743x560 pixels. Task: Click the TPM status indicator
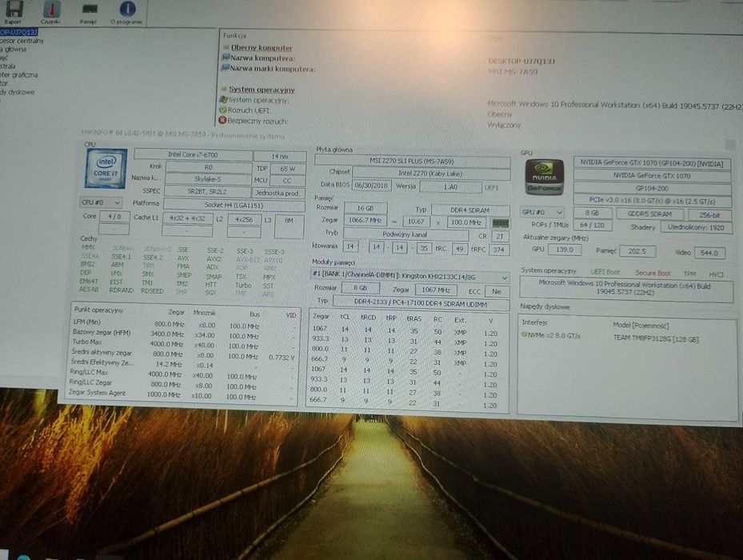tap(689, 274)
